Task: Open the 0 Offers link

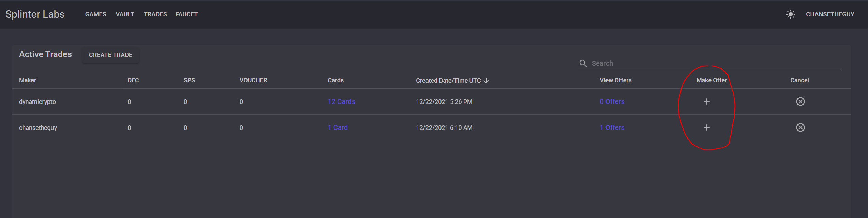Action: click(x=612, y=101)
